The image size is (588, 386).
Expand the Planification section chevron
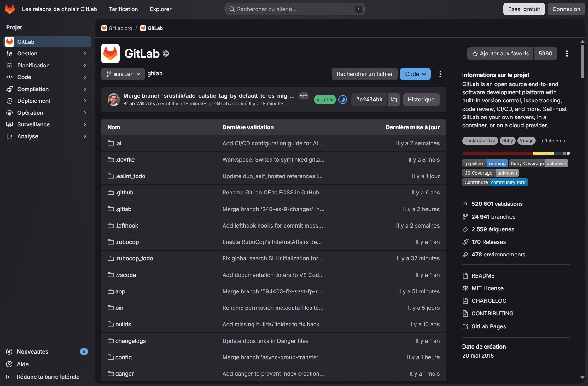tap(85, 66)
